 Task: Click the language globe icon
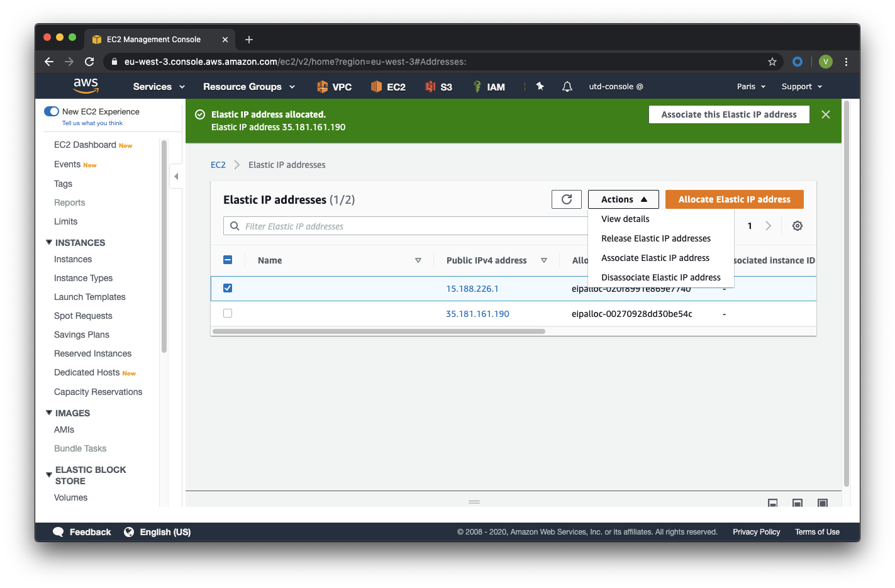pyautogui.click(x=129, y=532)
